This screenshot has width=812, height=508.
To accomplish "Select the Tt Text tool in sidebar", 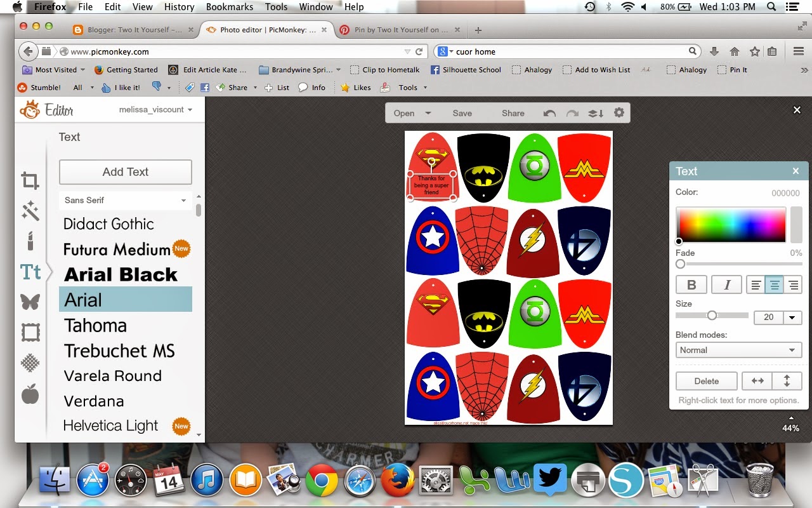I will click(30, 272).
